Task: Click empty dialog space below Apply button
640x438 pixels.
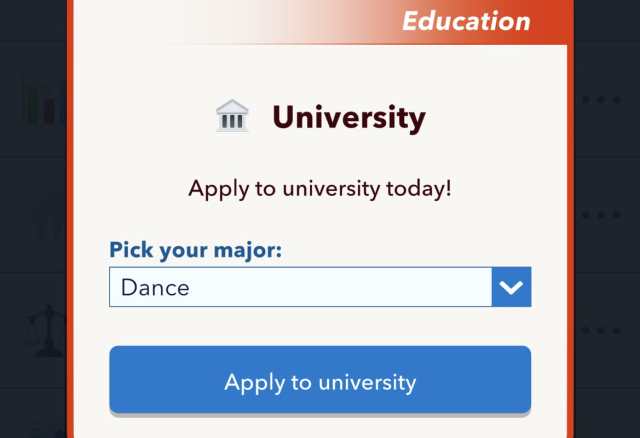Action: tap(320, 427)
